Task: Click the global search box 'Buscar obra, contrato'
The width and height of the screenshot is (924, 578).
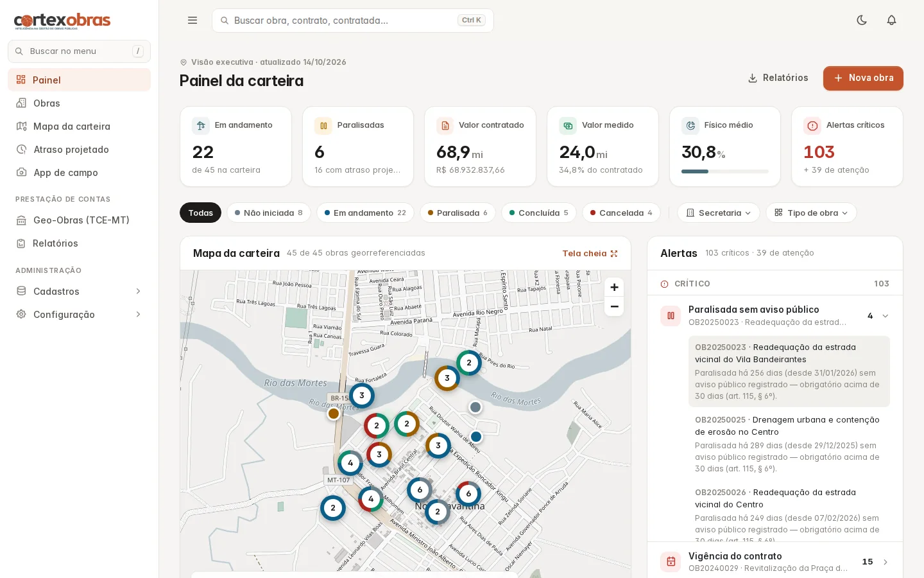Action: pyautogui.click(x=352, y=21)
